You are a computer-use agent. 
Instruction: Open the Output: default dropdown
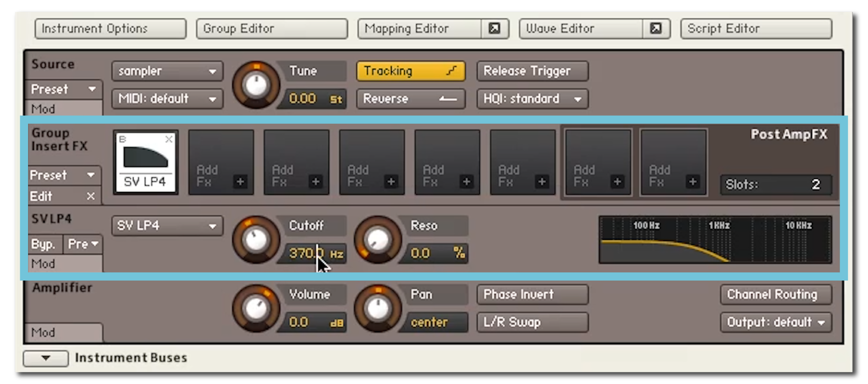pos(775,323)
